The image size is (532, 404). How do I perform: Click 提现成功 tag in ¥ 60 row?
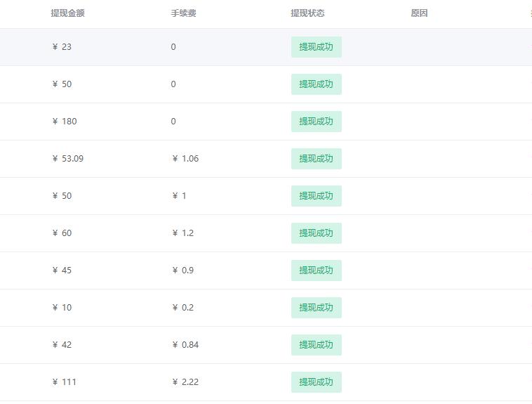coord(317,233)
